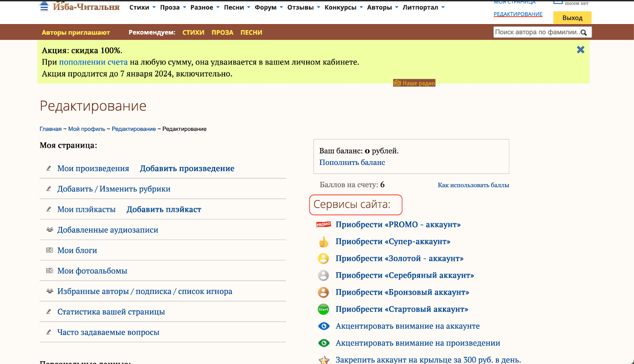Viewport: 634px width, 364px height.
Task: Click the PROMO account icon
Action: tap(323, 225)
